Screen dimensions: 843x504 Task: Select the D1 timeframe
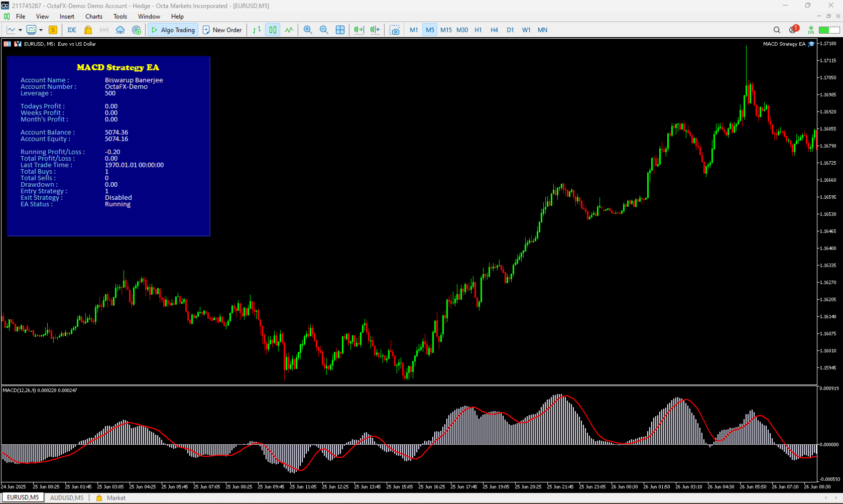click(510, 30)
